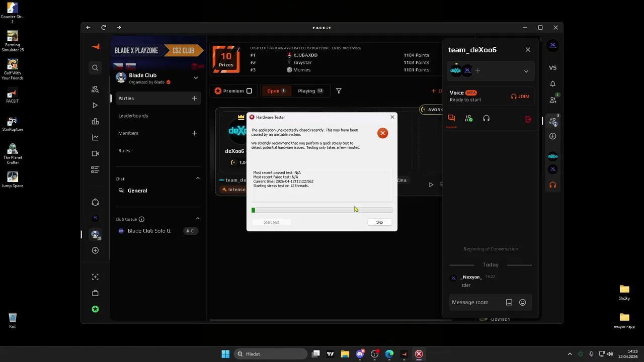Click the VS icon in right rail
The width and height of the screenshot is (644, 362).
552,67
